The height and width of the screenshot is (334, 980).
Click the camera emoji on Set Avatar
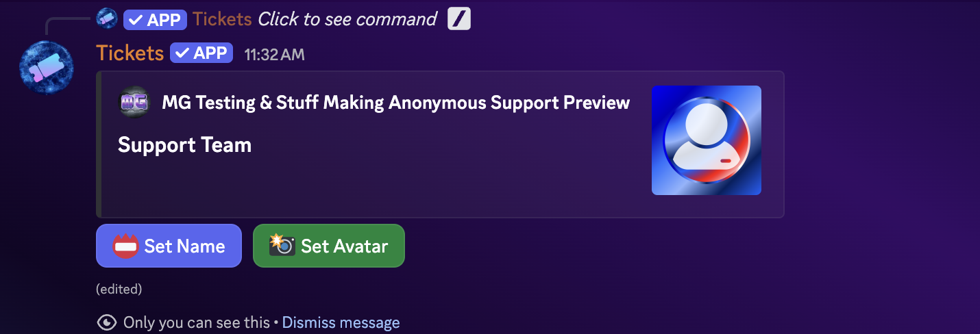(282, 245)
